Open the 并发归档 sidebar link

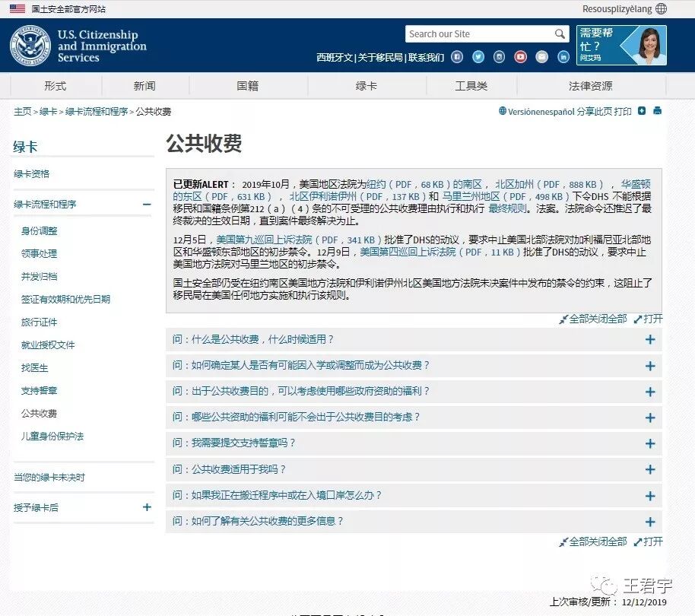[39, 277]
